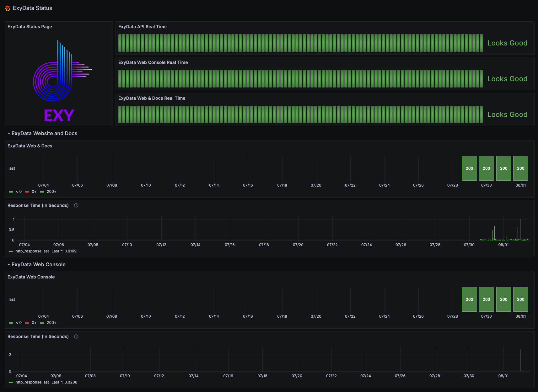Toggle '0+' legend in Web Console panel
Image resolution: width=538 pixels, height=392 pixels.
click(x=34, y=323)
